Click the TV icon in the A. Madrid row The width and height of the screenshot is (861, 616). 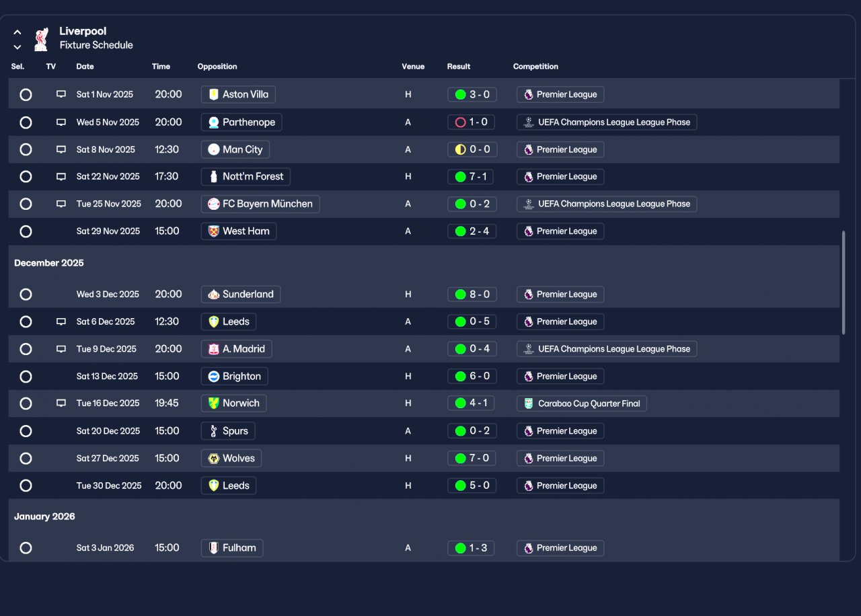click(61, 349)
